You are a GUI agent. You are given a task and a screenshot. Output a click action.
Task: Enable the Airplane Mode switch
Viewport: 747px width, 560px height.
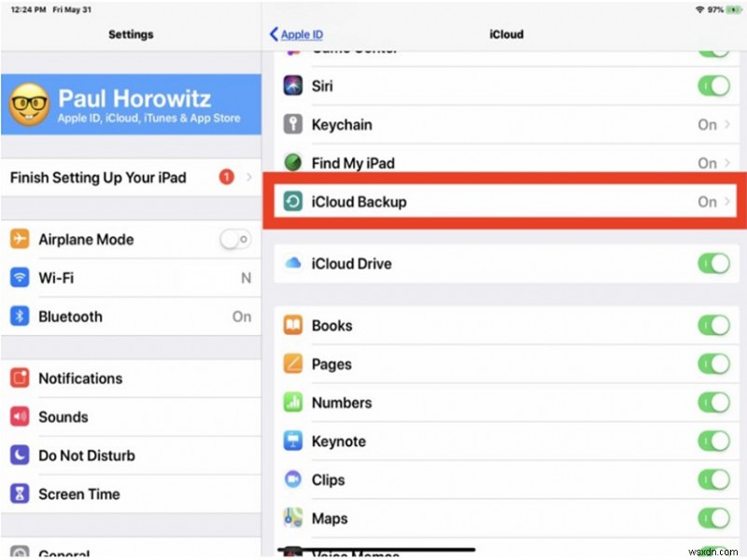click(235, 239)
